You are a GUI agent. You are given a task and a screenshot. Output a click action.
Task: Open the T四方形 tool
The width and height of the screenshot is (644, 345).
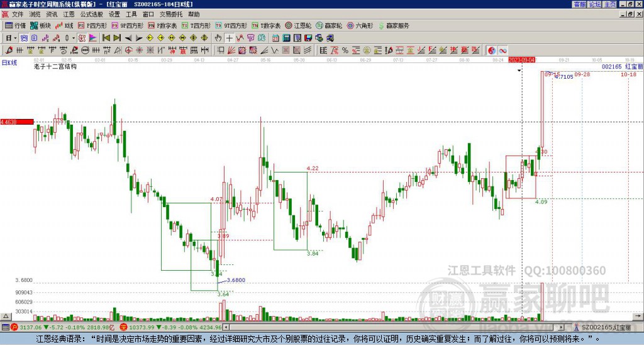[196, 25]
